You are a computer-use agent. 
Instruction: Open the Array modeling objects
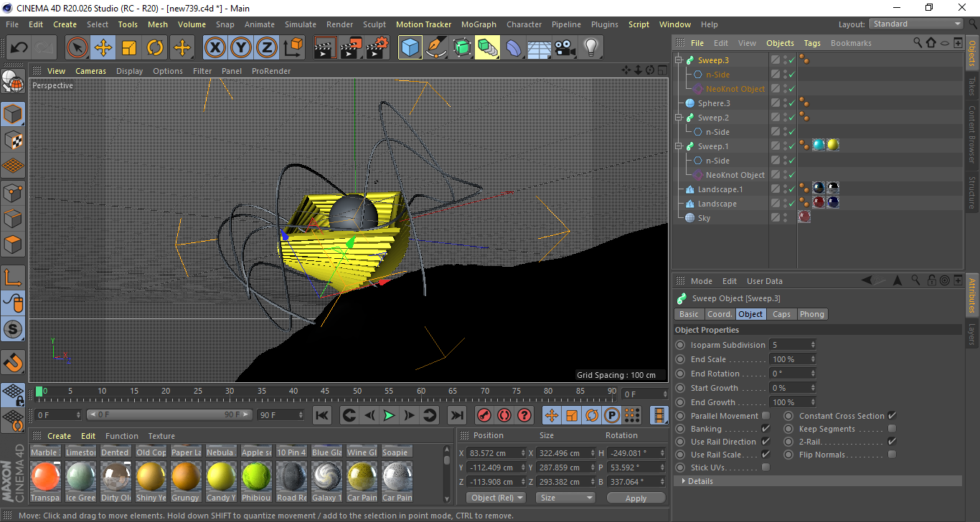(x=488, y=48)
